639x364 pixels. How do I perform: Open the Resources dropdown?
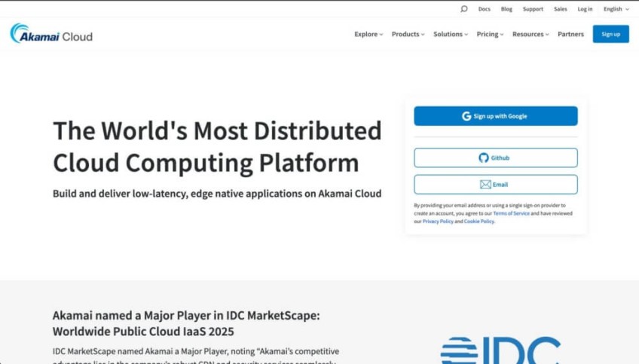click(x=530, y=34)
